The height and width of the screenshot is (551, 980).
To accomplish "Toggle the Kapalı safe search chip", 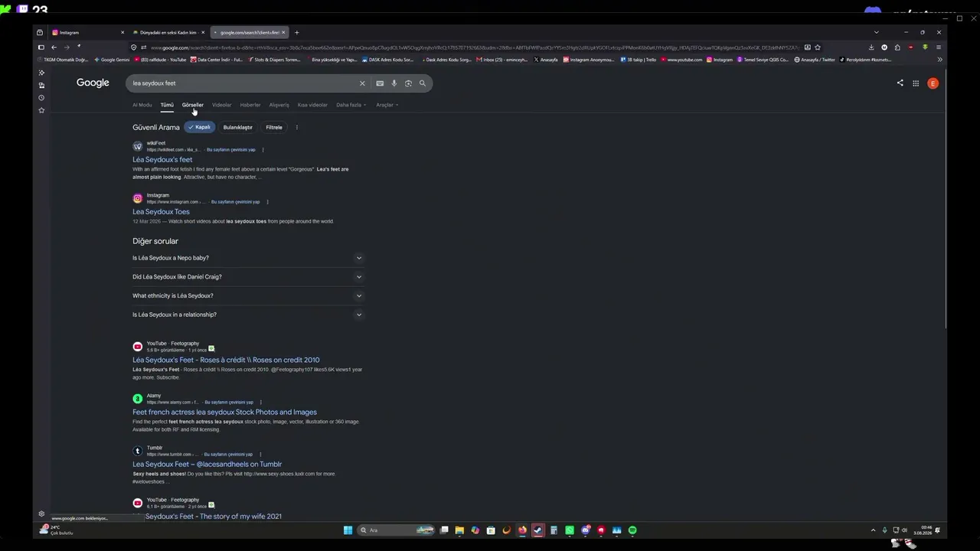I will [200, 127].
